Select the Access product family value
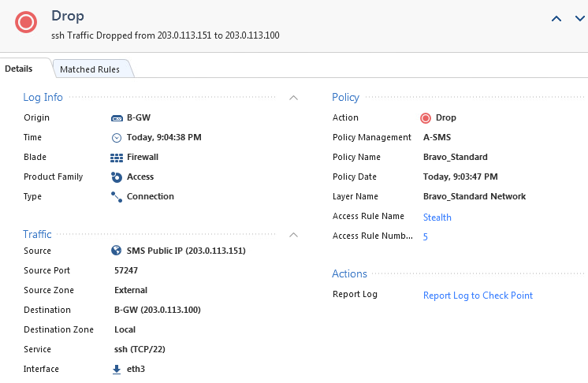The width and height of the screenshot is (588, 383). (140, 177)
